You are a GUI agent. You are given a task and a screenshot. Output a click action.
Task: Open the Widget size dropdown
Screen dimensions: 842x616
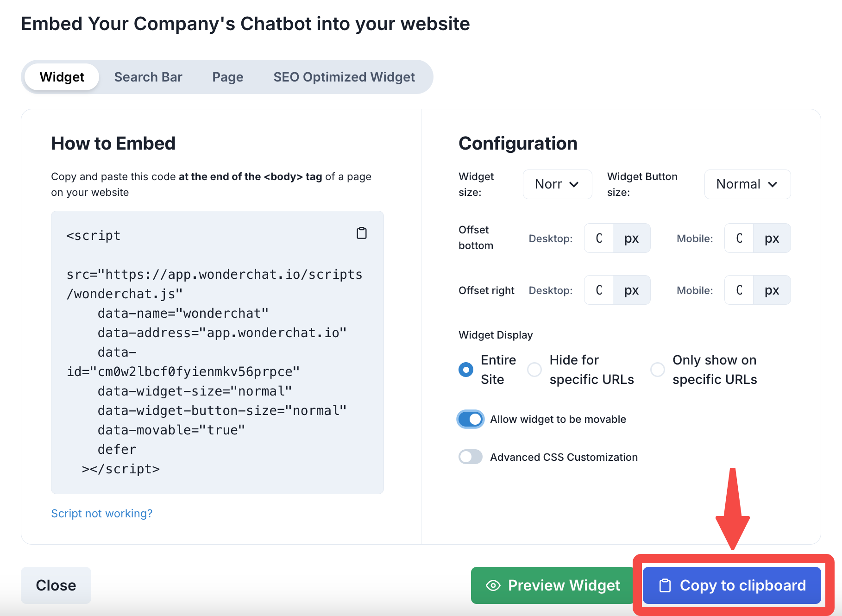click(557, 184)
